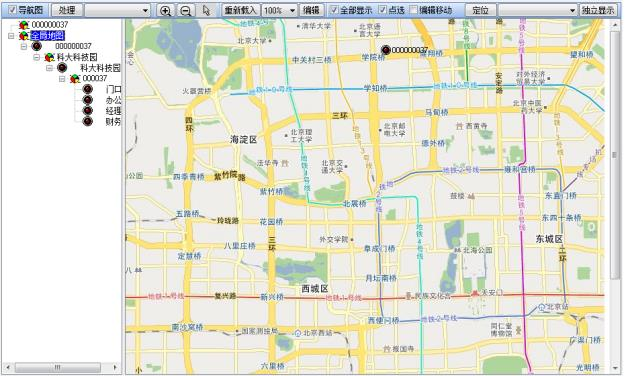Click the colored icon of the first 科大科技园 row
The width and height of the screenshot is (628, 376).
click(x=49, y=57)
